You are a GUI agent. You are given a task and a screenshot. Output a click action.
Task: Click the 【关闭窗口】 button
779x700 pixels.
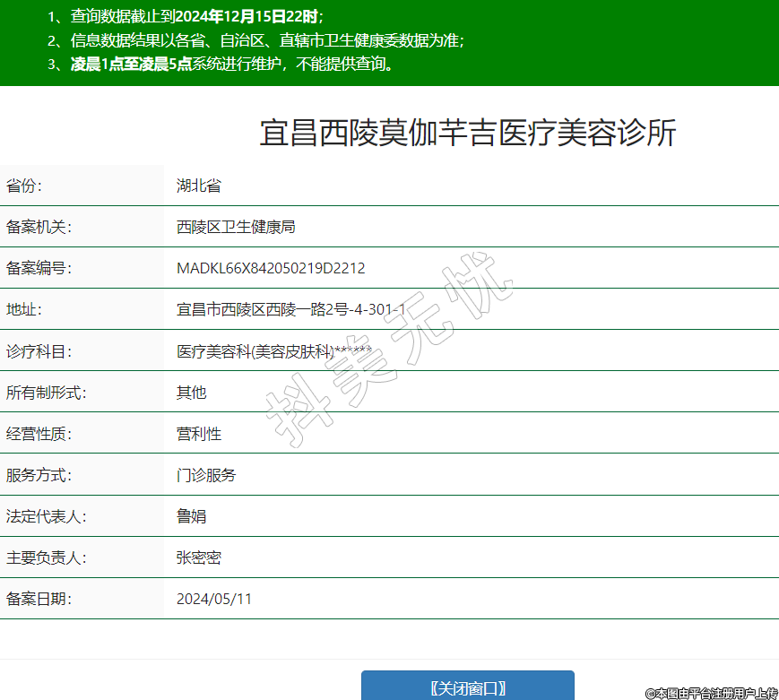(x=467, y=687)
